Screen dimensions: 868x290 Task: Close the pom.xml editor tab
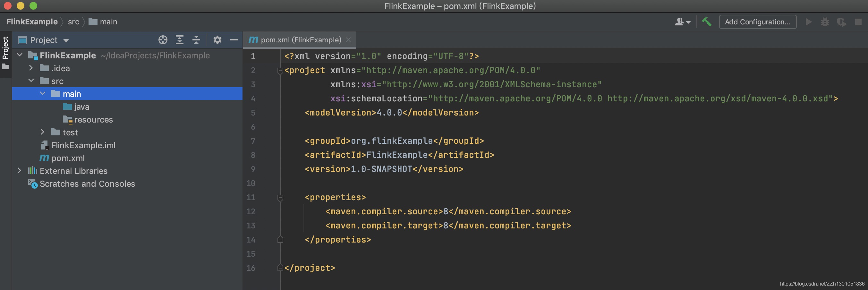[348, 40]
